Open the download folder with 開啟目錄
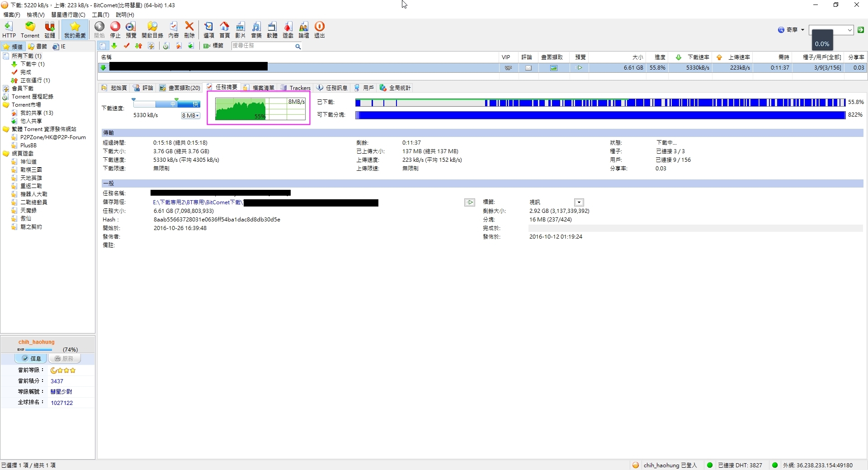Screen dimensions: 868x470 pyautogui.click(x=152, y=30)
